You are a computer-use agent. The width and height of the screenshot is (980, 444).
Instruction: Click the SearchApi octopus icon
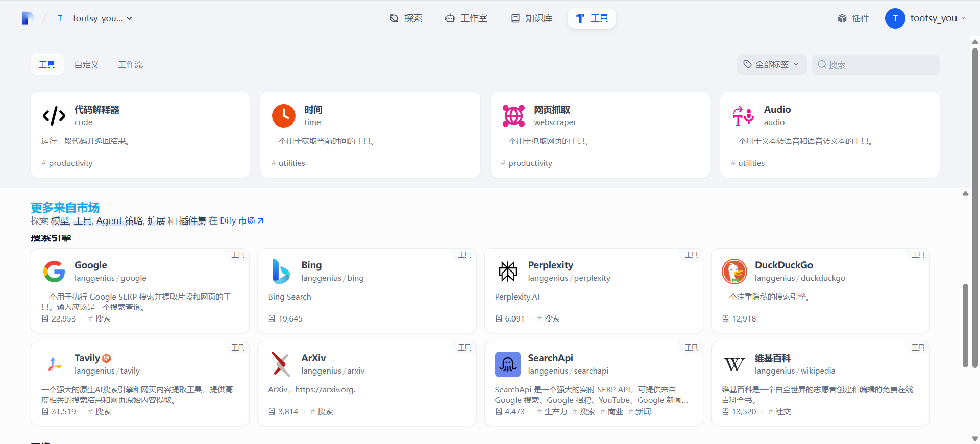point(507,364)
